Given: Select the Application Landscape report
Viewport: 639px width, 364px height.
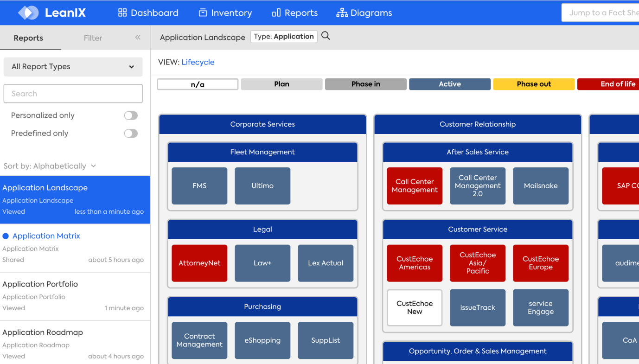Looking at the screenshot, I should (75, 199).
